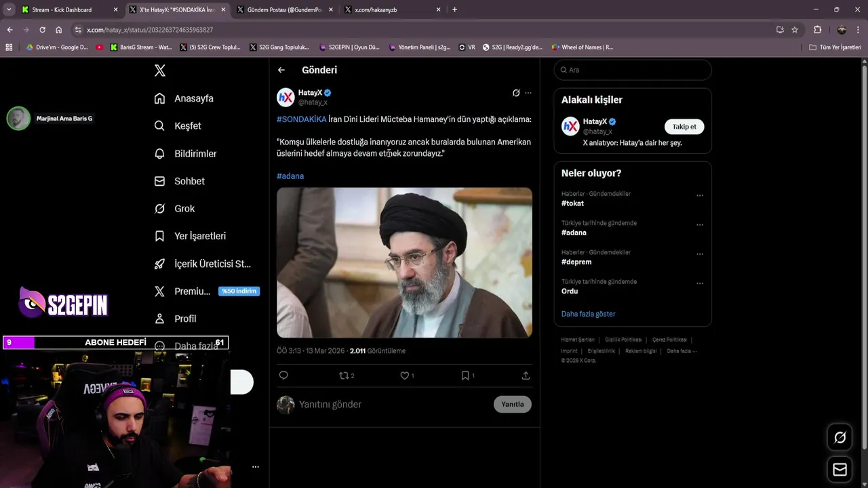Click post timestamp ÖÖ 3:13 · 13 Mar 2026
Viewport: 868px width, 488px height.
tap(311, 351)
